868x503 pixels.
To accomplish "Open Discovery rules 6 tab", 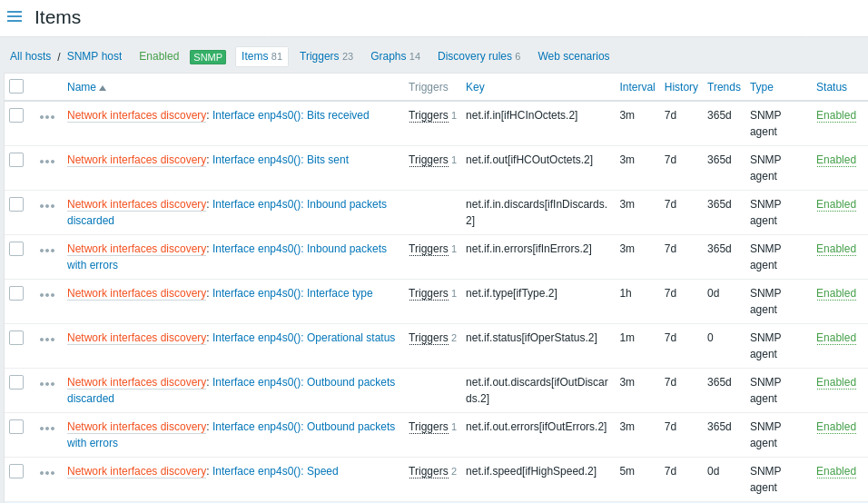I will click(x=478, y=56).
